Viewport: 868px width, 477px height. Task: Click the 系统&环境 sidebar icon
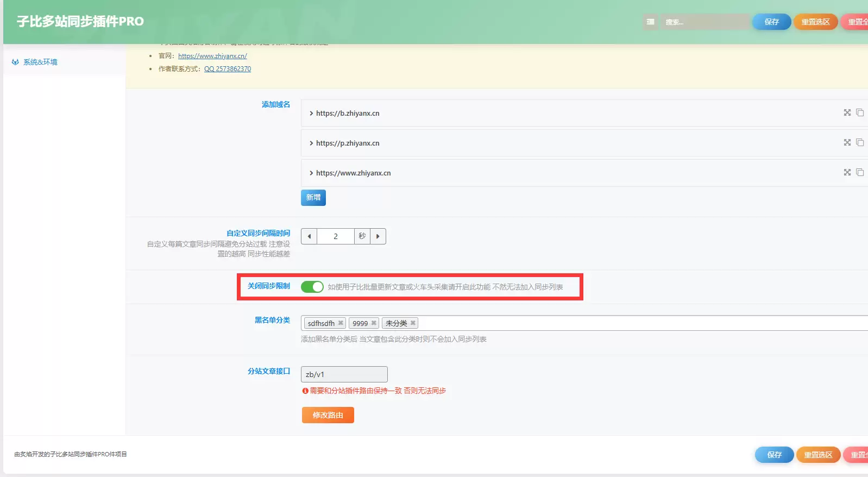pyautogui.click(x=15, y=62)
